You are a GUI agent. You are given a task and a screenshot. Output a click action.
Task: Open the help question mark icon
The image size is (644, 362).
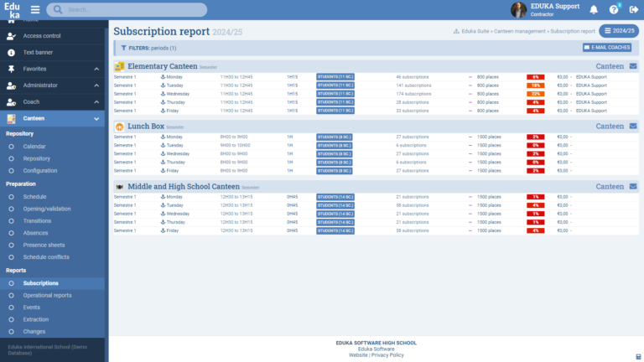[613, 9]
